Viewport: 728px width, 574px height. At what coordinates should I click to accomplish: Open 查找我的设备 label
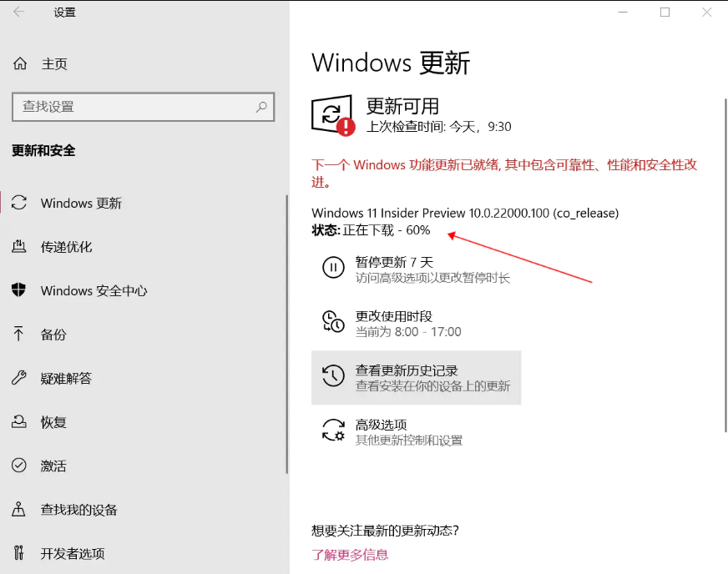pos(79,510)
